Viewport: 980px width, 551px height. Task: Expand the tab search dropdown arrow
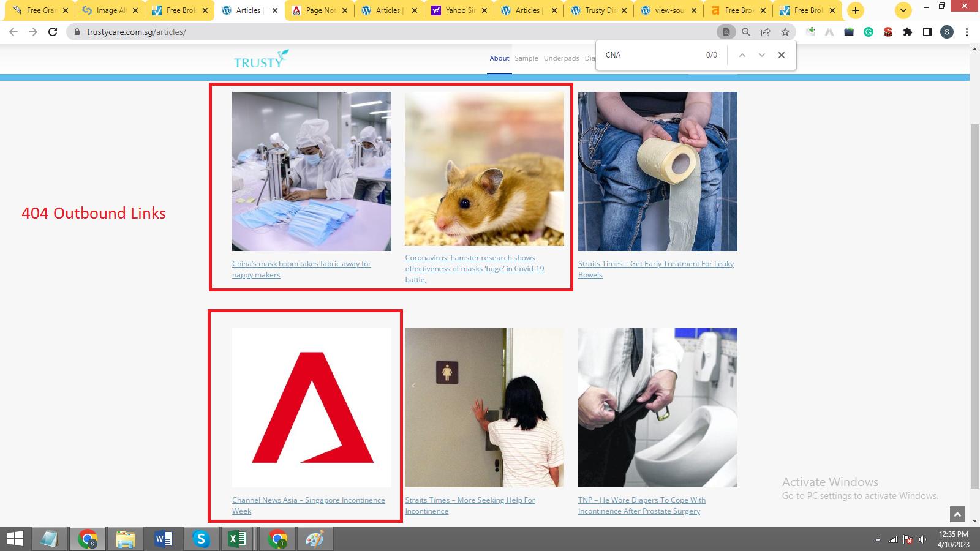point(903,10)
